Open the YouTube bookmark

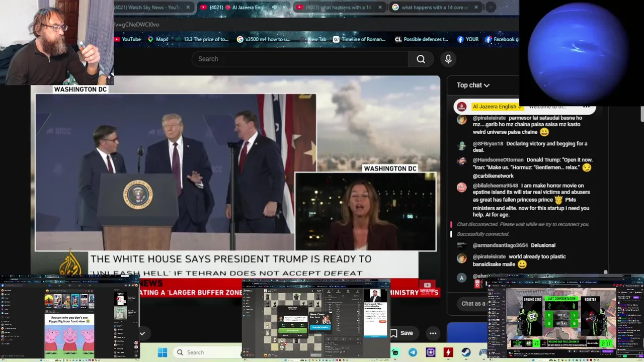point(127,39)
